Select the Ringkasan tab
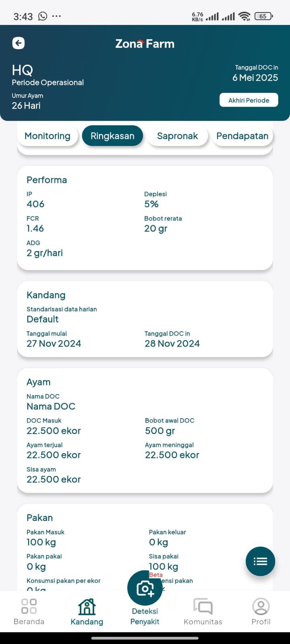This screenshot has height=644, width=290. (x=112, y=136)
